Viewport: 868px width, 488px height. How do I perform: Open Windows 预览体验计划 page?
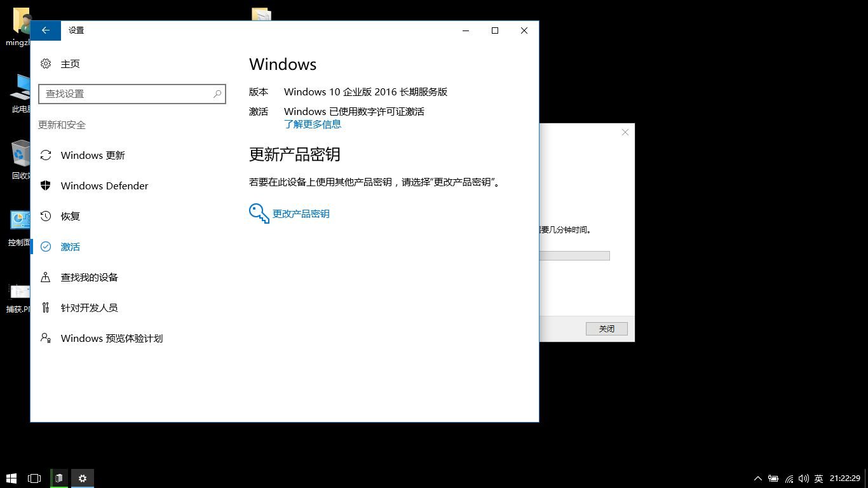[x=111, y=338]
